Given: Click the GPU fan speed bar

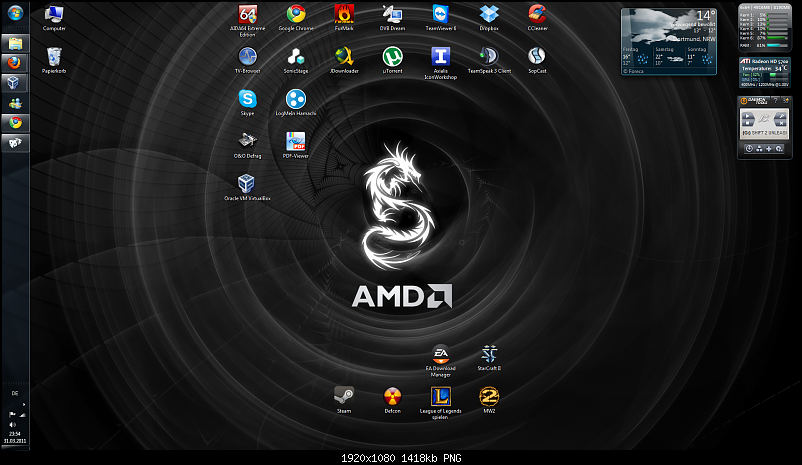Looking at the screenshot, I should click(x=779, y=75).
